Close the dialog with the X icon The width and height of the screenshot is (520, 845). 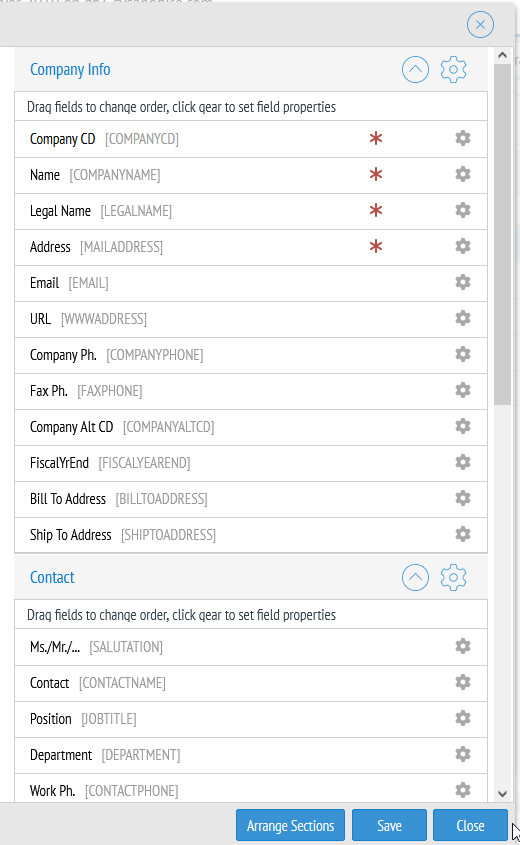(x=480, y=25)
